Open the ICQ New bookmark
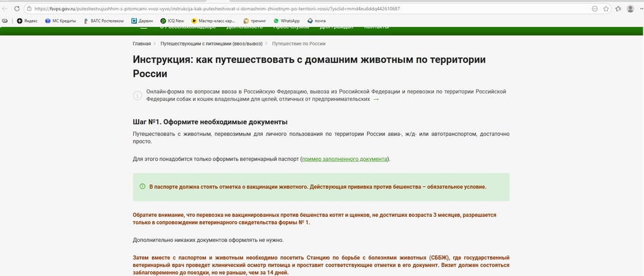This screenshot has height=276, width=644. pyautogui.click(x=172, y=21)
